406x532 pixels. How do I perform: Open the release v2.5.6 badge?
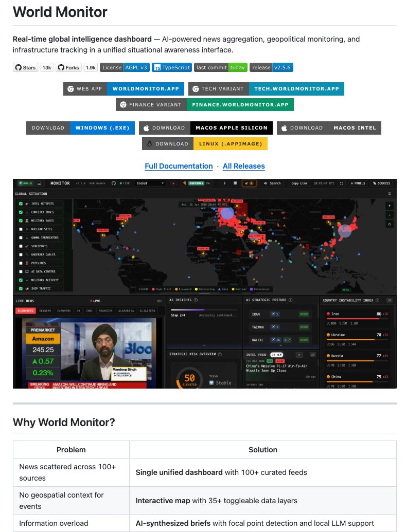coord(271,67)
